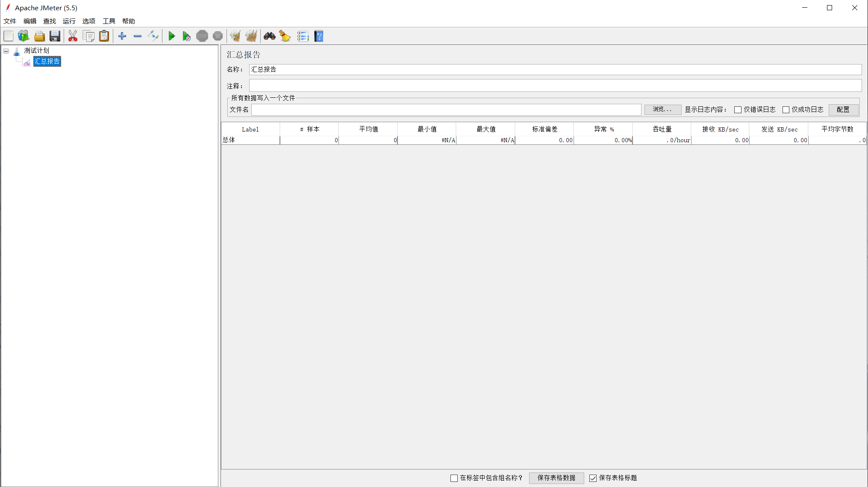Save the test plan with floppy icon
The image size is (868, 487).
click(x=55, y=36)
